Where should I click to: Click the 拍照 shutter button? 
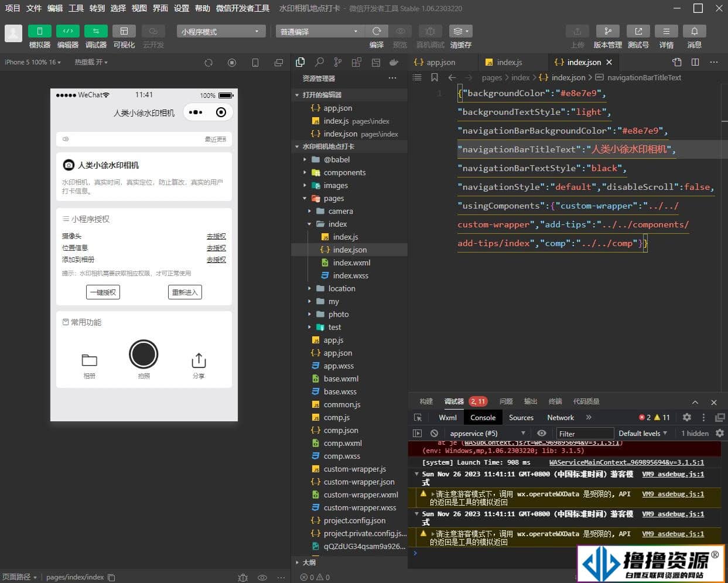point(143,354)
